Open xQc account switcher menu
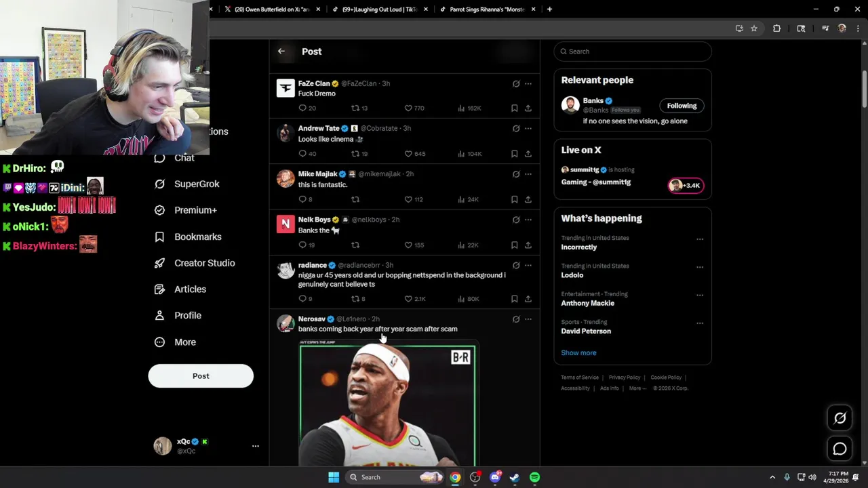 (x=255, y=446)
